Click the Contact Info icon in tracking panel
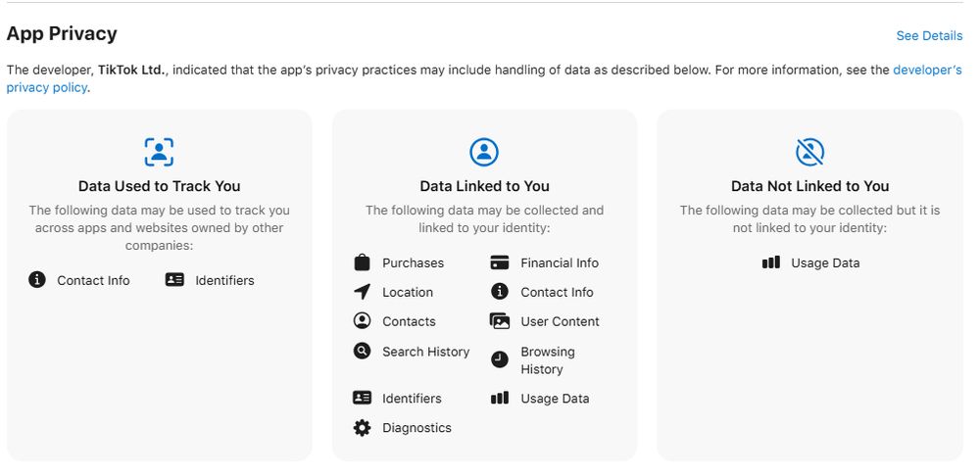This screenshot has width=980, height=476. [37, 280]
